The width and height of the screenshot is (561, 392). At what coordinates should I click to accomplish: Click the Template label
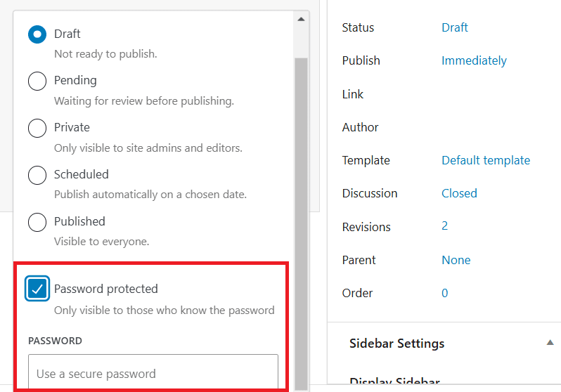366,160
